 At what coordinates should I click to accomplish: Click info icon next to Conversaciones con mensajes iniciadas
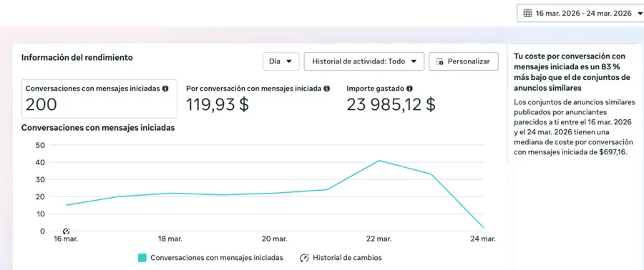pos(165,89)
